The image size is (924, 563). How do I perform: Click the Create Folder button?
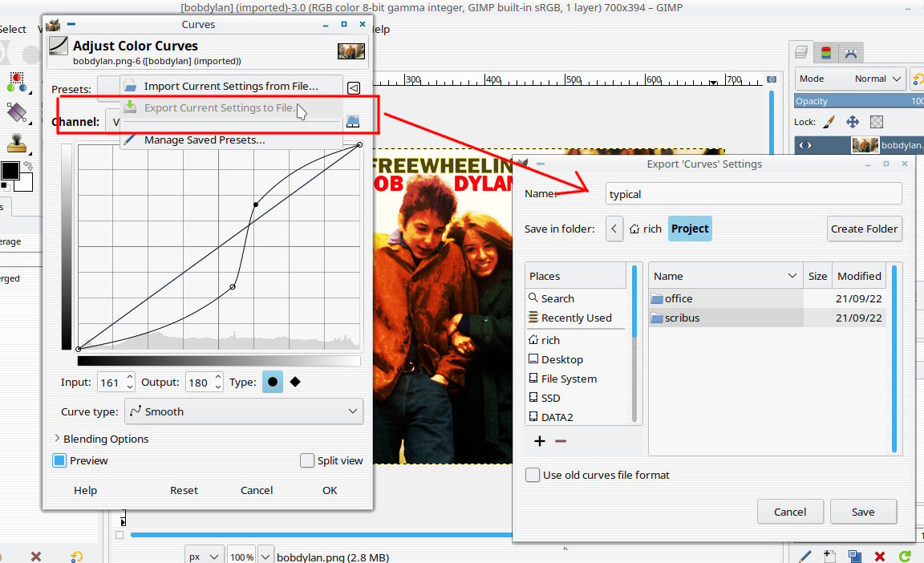[x=864, y=229]
